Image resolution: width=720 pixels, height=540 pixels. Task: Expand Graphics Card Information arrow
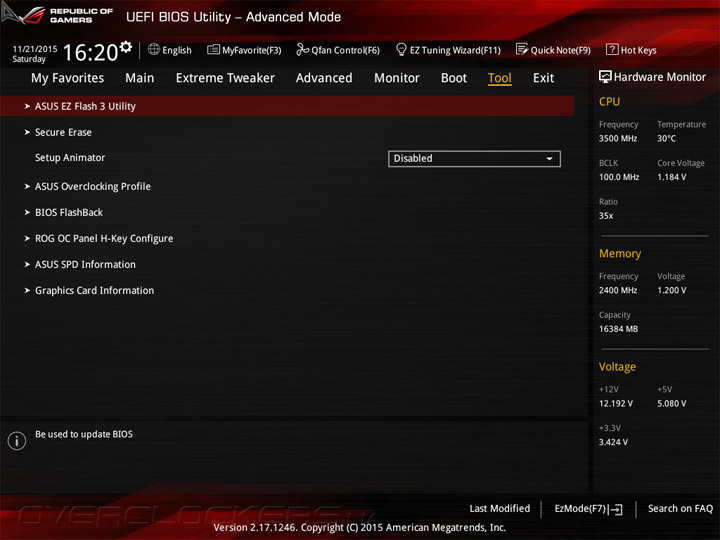click(27, 290)
